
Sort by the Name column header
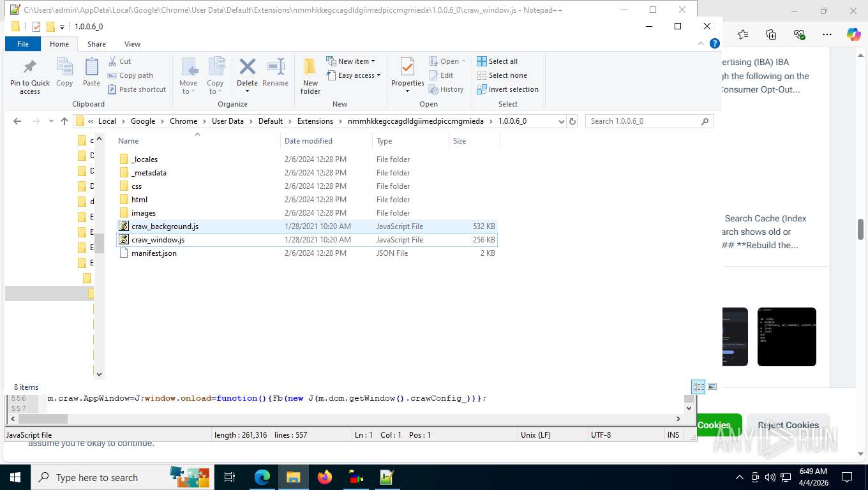tap(198, 141)
